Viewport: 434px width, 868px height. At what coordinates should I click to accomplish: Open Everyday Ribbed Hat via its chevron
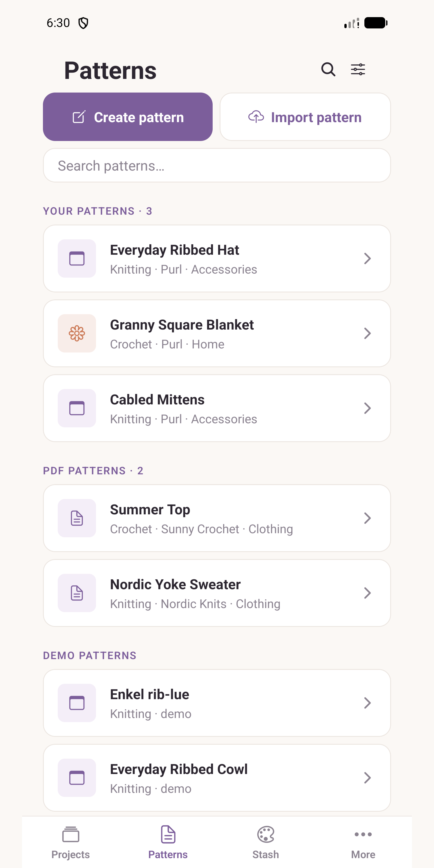pyautogui.click(x=367, y=258)
